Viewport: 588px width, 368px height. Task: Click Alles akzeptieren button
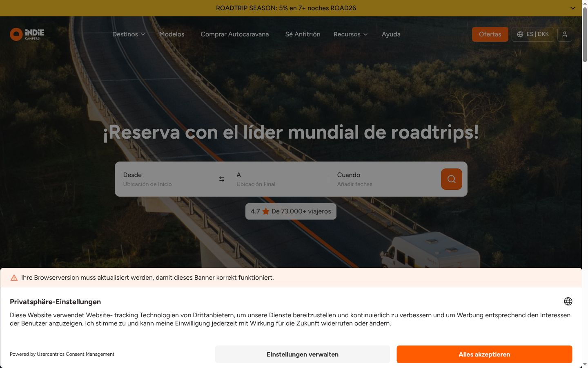[x=484, y=355]
